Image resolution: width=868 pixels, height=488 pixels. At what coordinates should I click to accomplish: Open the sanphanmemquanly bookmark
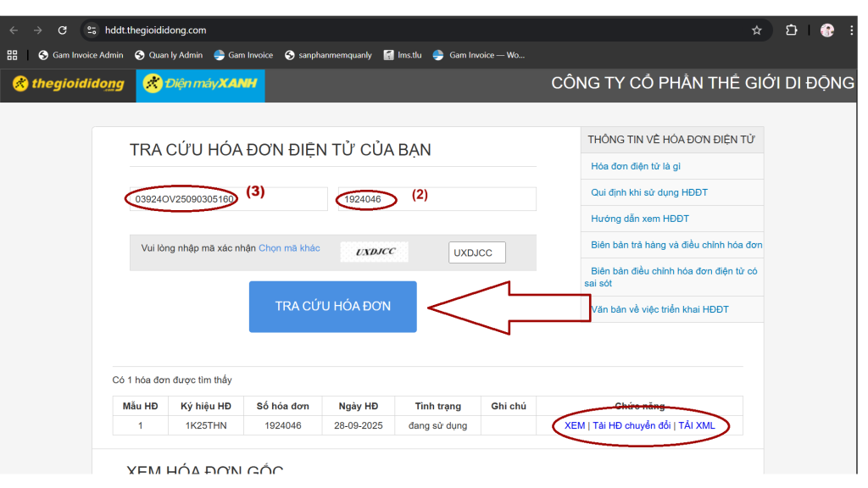click(328, 55)
